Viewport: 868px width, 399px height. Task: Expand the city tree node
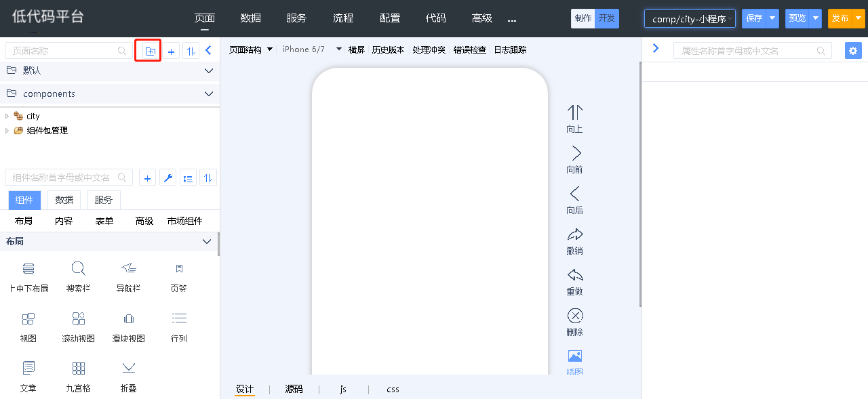[7, 117]
